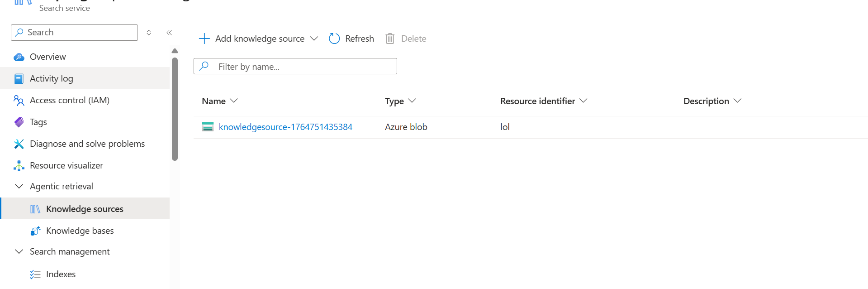This screenshot has width=868, height=289.
Task: Click the purple Tags icon
Action: (x=19, y=122)
